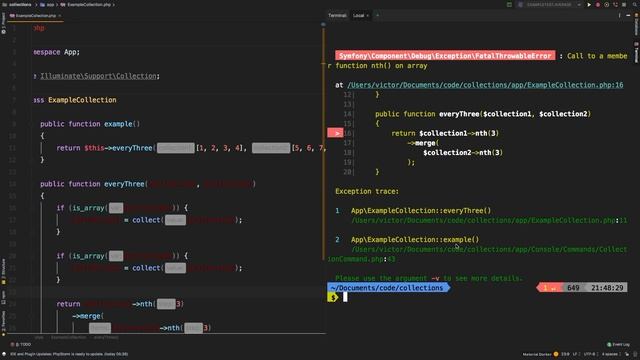640x360 pixels.
Task: Click the 'Illuminate\Support\Collection' import in editor
Action: (98, 76)
